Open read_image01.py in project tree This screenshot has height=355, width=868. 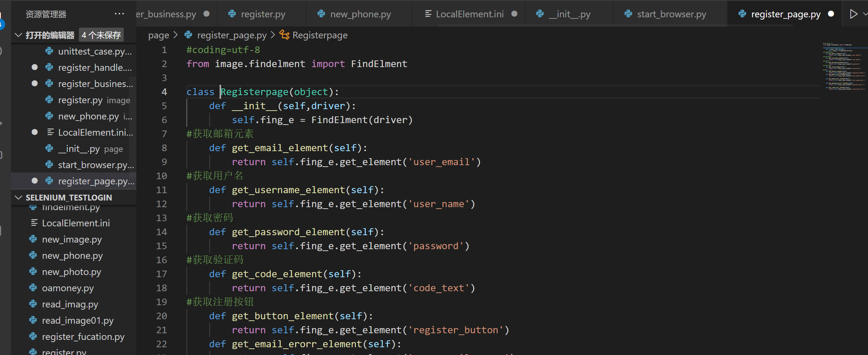(x=74, y=320)
